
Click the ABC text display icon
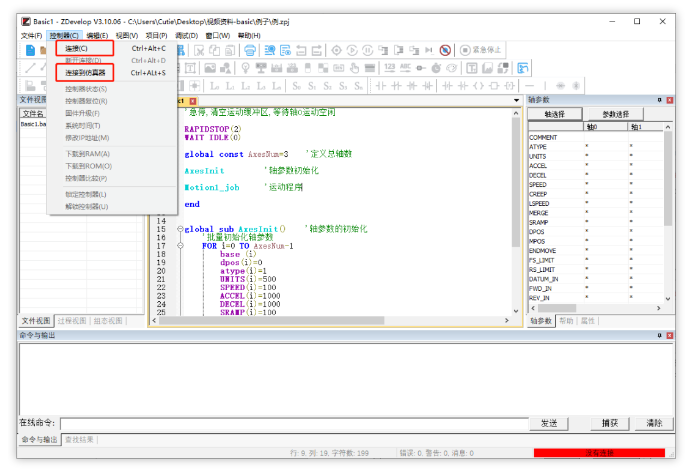(x=405, y=68)
